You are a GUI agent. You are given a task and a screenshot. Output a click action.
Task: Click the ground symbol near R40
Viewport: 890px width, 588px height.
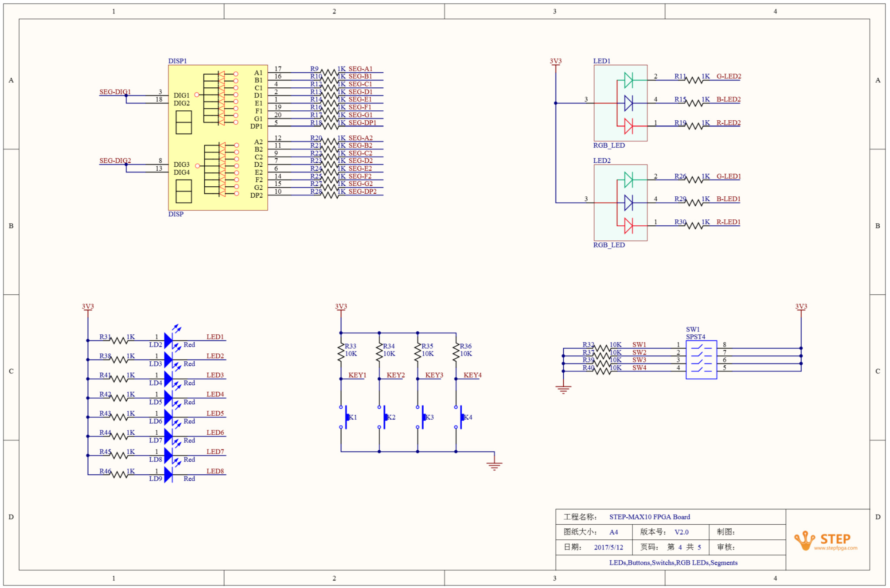pos(563,389)
